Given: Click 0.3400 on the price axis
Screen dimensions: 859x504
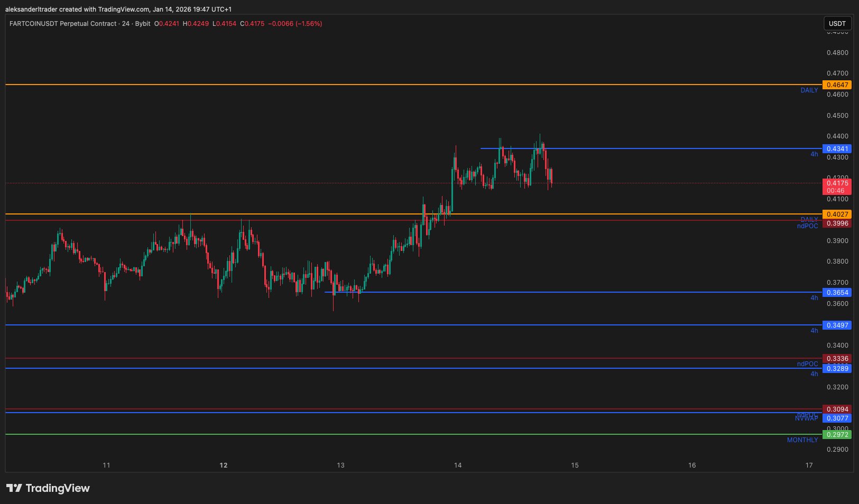Looking at the screenshot, I should click(837, 346).
